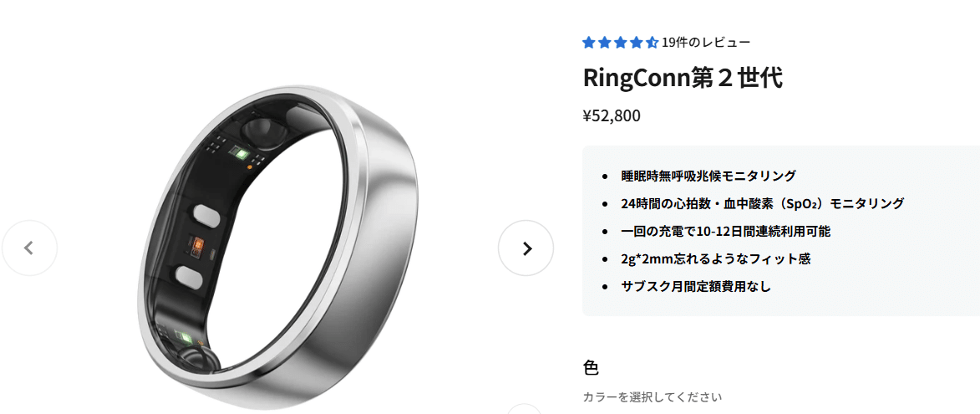Screen dimensions: 980x414
Task: Select the 睡眠時無呼吸兆候モニタリング bullet text
Action: tap(708, 176)
